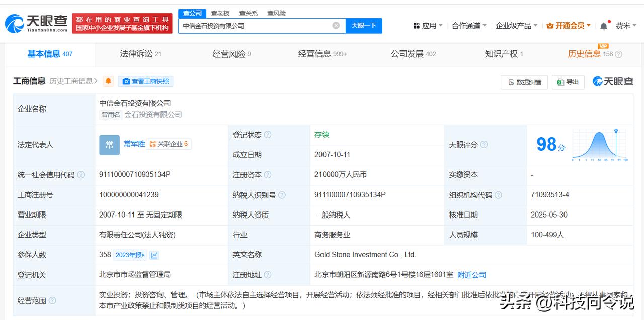Expand the 应用 dropdown menu
The height and width of the screenshot is (320, 644).
pyautogui.click(x=428, y=26)
